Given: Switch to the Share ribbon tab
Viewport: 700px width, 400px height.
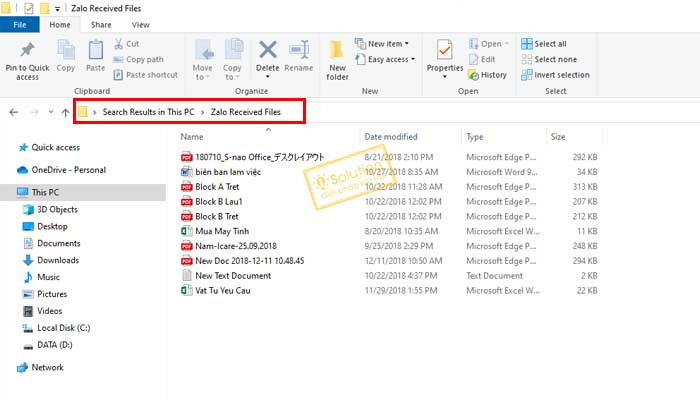Looking at the screenshot, I should [x=101, y=24].
